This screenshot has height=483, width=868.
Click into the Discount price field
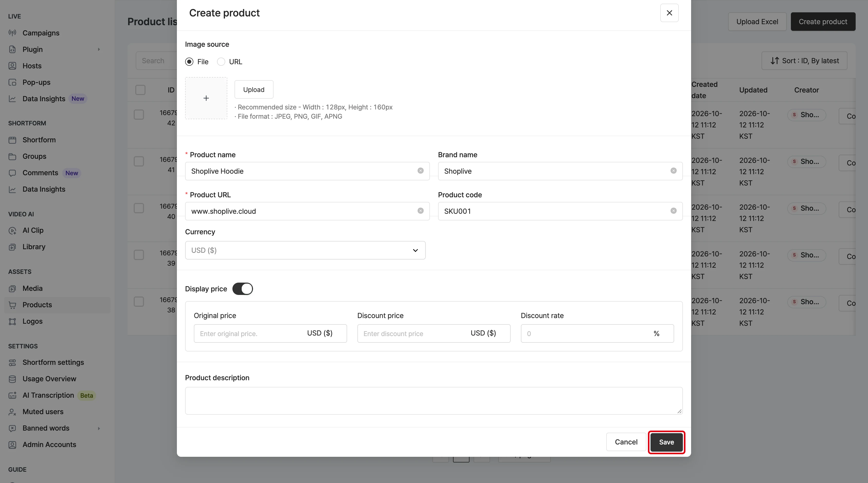(434, 333)
